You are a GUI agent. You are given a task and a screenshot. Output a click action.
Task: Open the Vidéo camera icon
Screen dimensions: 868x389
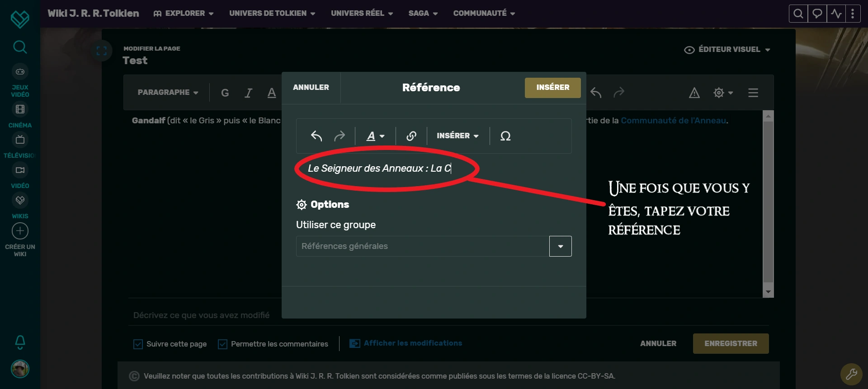pyautogui.click(x=20, y=170)
